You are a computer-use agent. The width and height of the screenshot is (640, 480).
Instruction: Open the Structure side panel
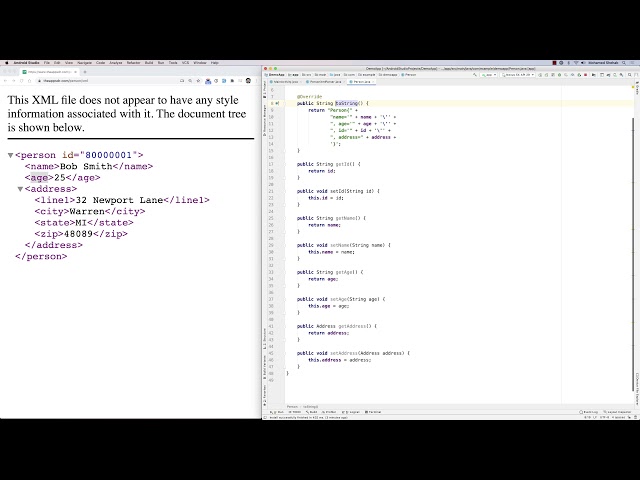point(264,338)
